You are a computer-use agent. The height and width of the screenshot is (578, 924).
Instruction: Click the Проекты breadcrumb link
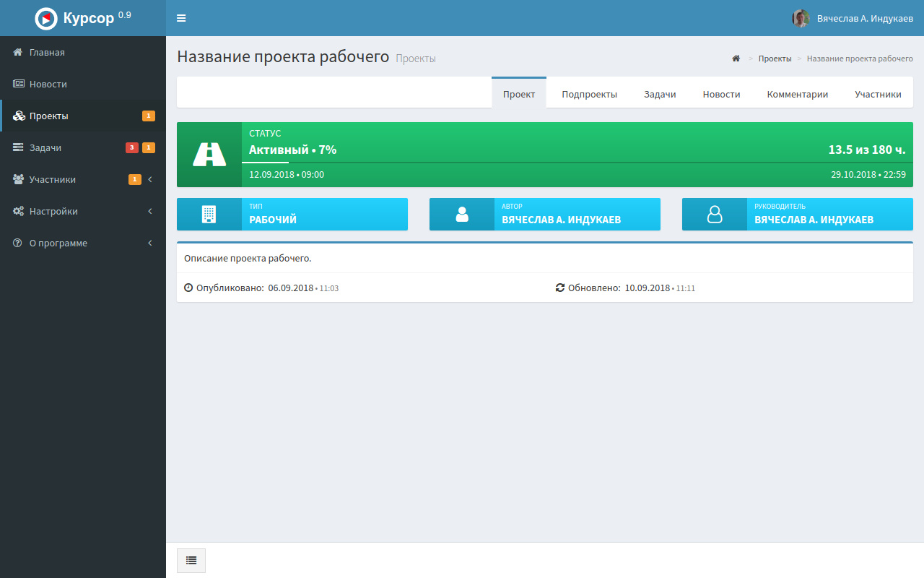point(775,59)
